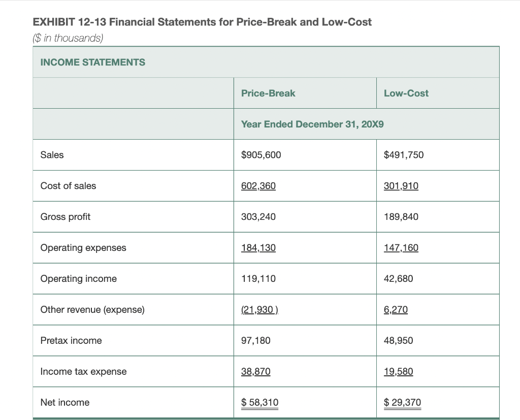The height and width of the screenshot is (420, 520).
Task: Select the 'Price-Break' column header
Action: (x=268, y=93)
